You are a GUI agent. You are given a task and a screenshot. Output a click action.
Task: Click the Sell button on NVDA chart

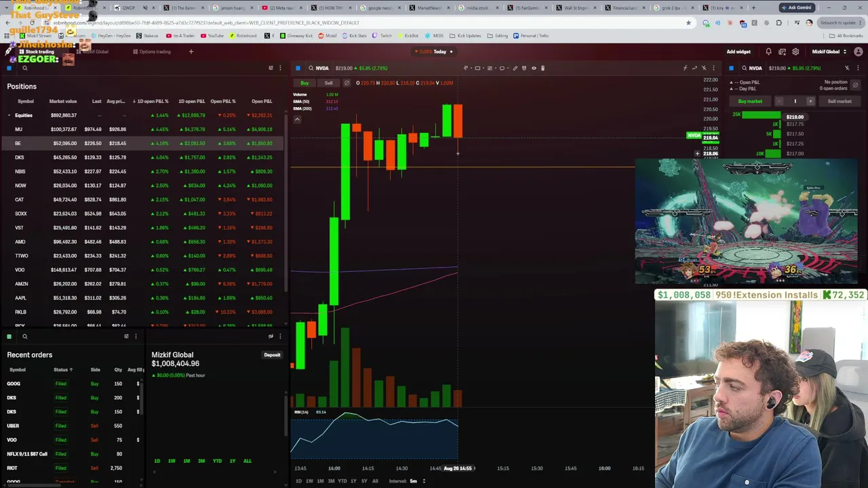click(x=328, y=83)
